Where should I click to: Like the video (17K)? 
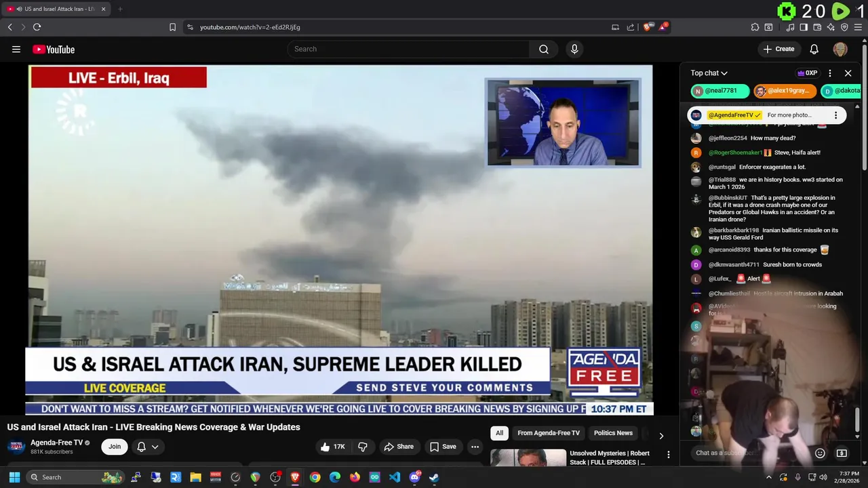tap(333, 447)
